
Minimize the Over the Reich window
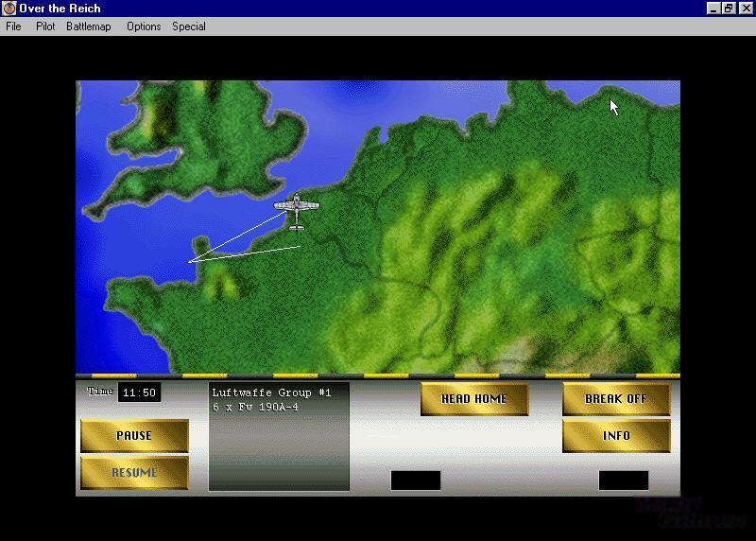(713, 9)
